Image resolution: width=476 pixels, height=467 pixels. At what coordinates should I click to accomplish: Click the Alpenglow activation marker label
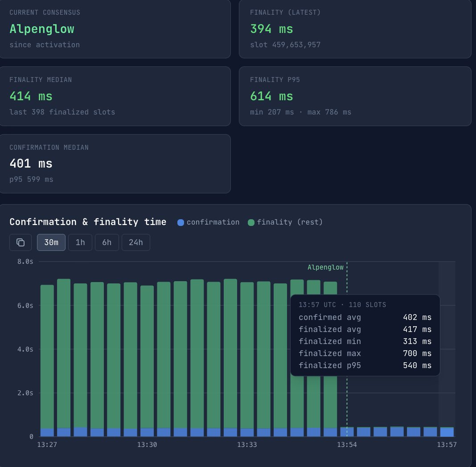pyautogui.click(x=325, y=267)
